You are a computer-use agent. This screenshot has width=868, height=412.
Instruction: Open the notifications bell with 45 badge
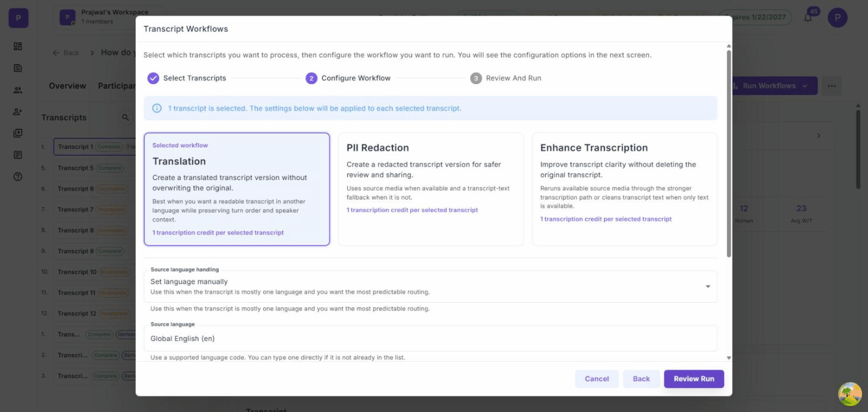click(x=808, y=17)
